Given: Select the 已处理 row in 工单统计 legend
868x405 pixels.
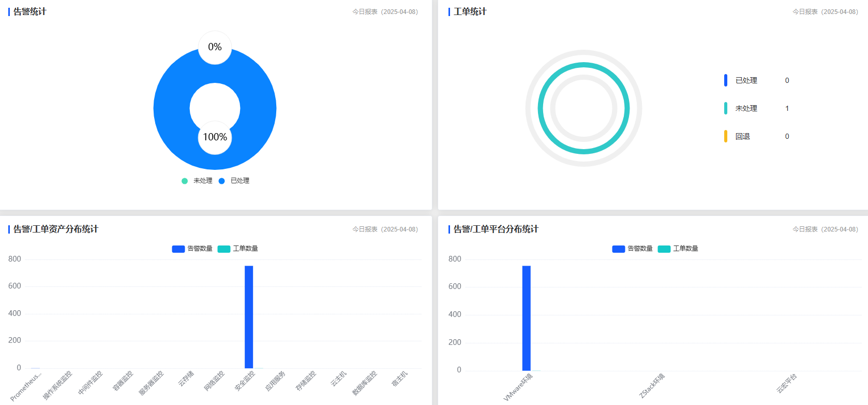Looking at the screenshot, I should click(757, 80).
